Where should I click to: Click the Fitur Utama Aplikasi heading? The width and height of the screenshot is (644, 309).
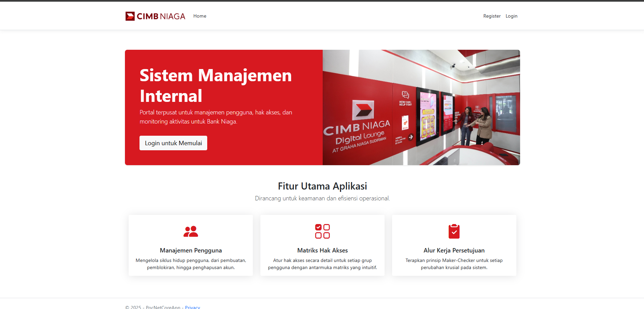(322, 186)
